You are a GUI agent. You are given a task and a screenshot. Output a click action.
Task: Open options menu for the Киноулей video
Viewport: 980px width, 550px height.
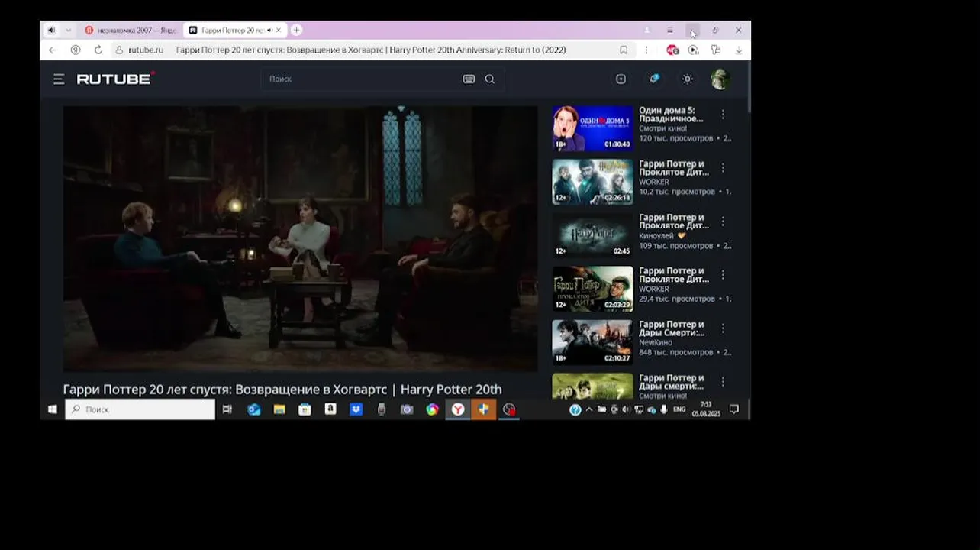tap(723, 222)
